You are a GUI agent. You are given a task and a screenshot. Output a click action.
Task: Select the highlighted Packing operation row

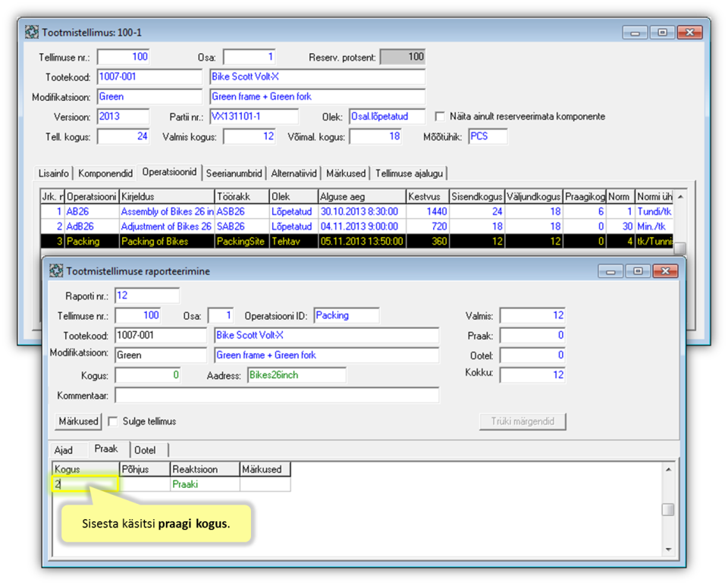tap(356, 241)
